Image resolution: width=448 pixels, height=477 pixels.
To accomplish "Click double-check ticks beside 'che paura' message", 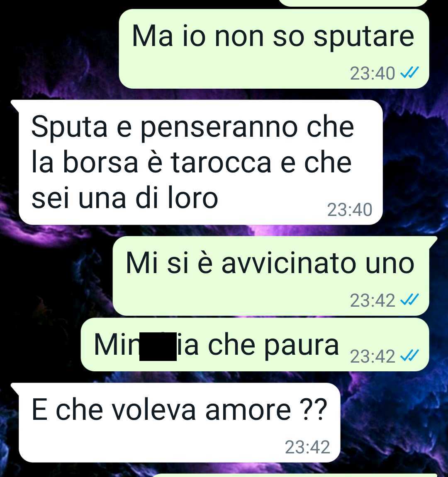I will [x=409, y=356].
